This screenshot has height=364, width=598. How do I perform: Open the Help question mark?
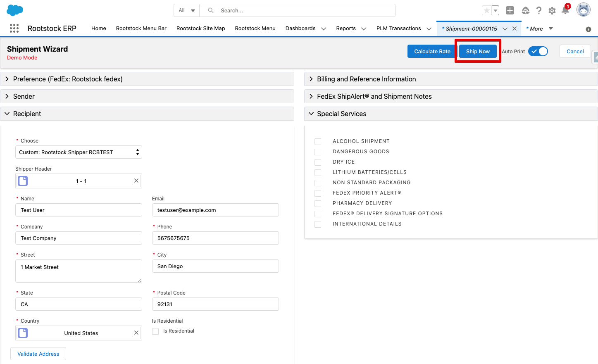coord(539,10)
